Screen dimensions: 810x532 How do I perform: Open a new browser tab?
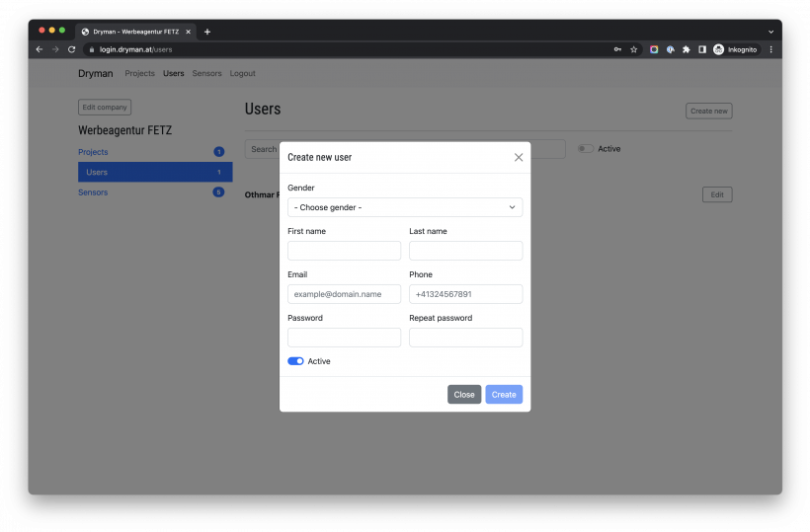[207, 32]
